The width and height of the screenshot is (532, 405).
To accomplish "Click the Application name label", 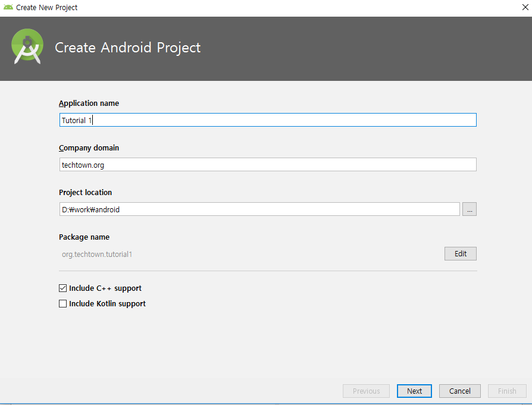I will coord(89,103).
